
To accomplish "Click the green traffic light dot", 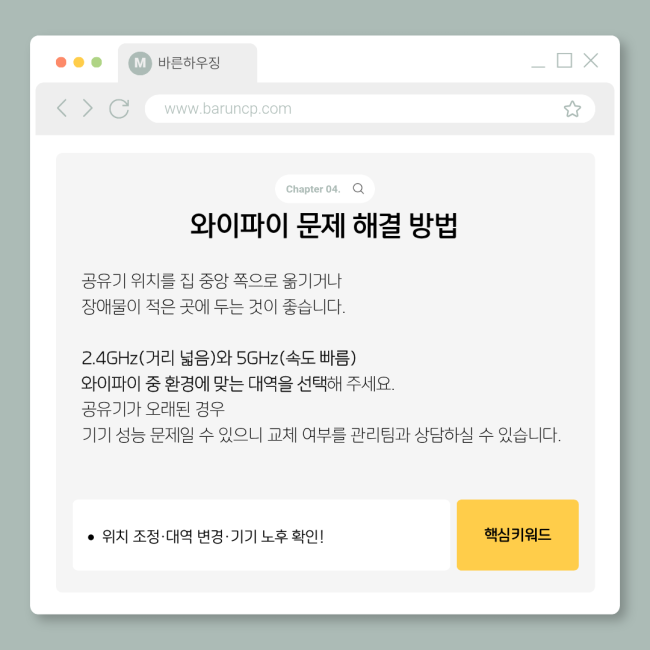I will tap(97, 62).
